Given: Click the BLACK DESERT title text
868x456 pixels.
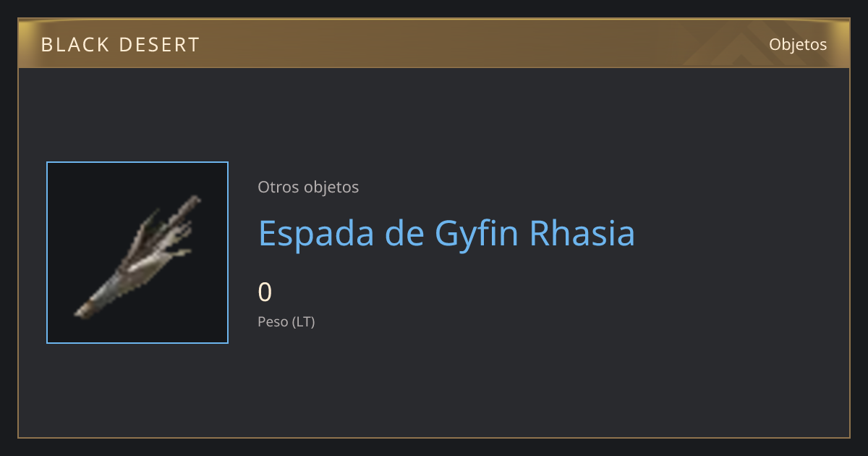Looking at the screenshot, I should click(x=120, y=45).
